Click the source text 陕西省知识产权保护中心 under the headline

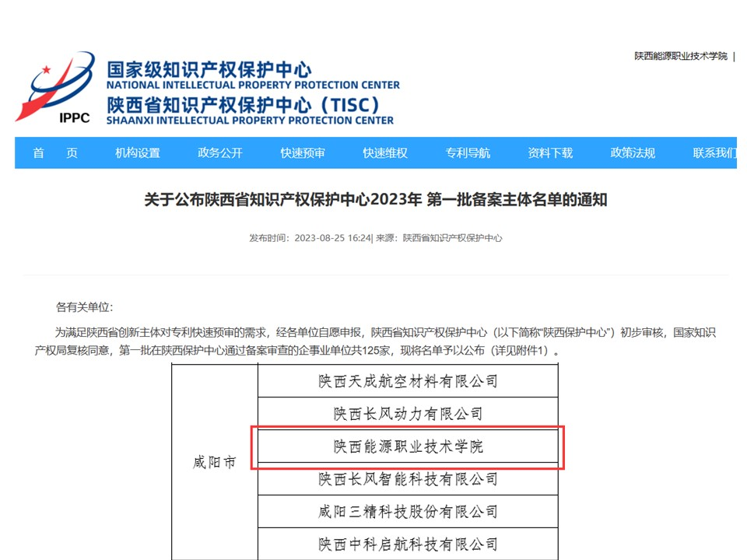click(x=452, y=238)
